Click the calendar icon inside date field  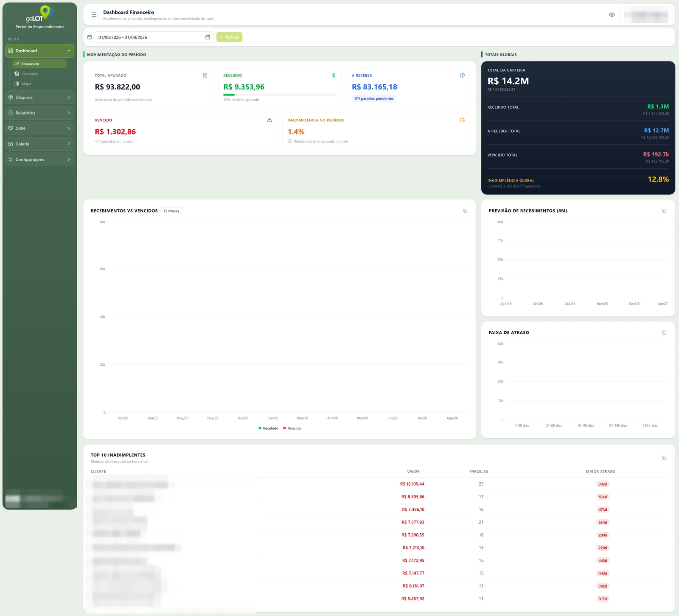[208, 37]
